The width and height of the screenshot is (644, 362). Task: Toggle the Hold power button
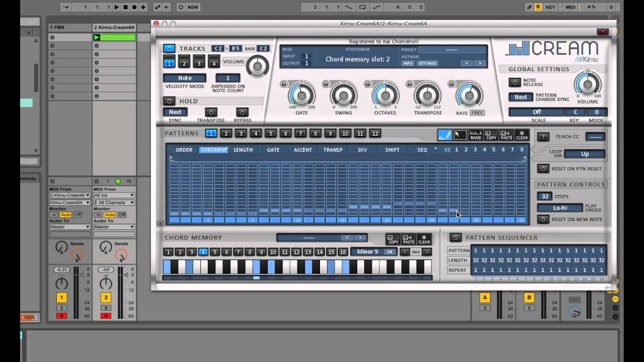tap(169, 101)
